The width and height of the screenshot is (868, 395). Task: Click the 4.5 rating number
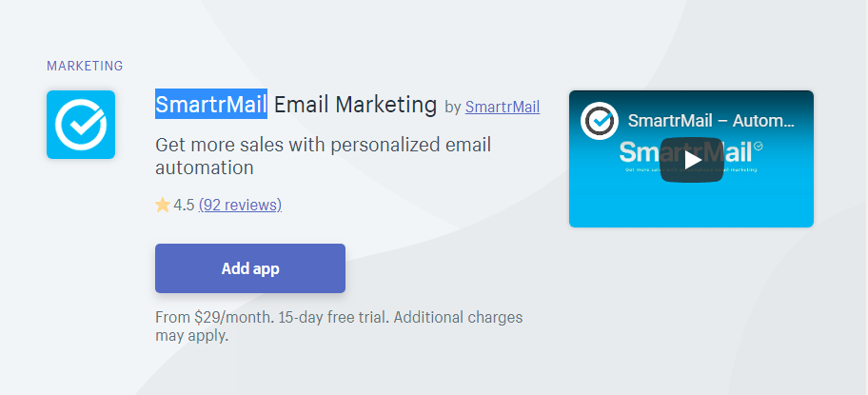tap(184, 206)
